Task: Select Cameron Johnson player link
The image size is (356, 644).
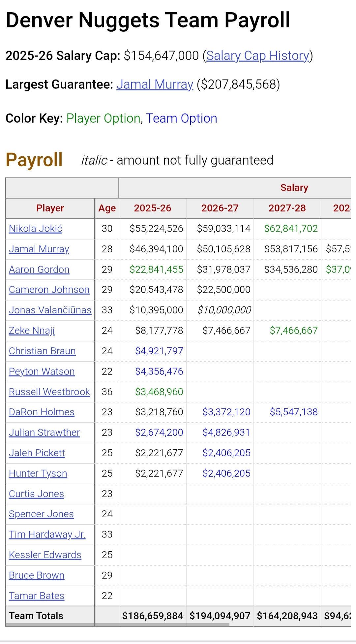Action: pos(49,290)
